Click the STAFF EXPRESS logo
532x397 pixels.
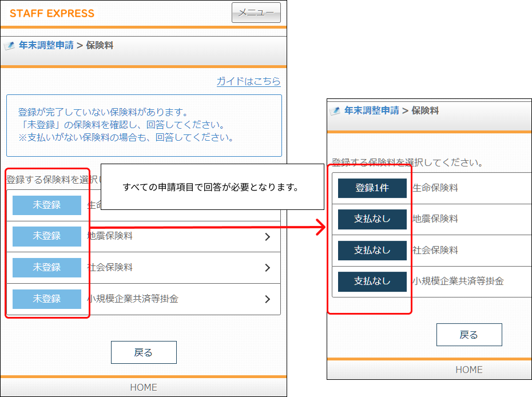pos(52,13)
